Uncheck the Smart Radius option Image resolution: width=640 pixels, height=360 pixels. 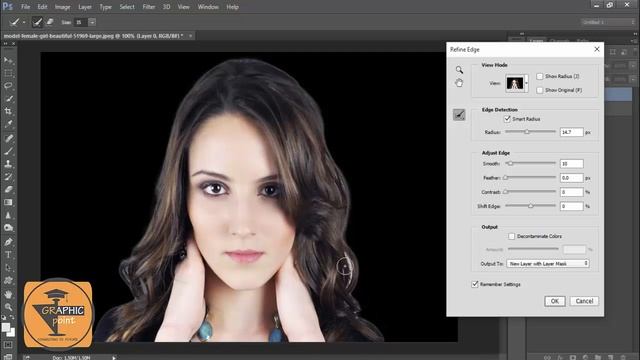tap(507, 119)
